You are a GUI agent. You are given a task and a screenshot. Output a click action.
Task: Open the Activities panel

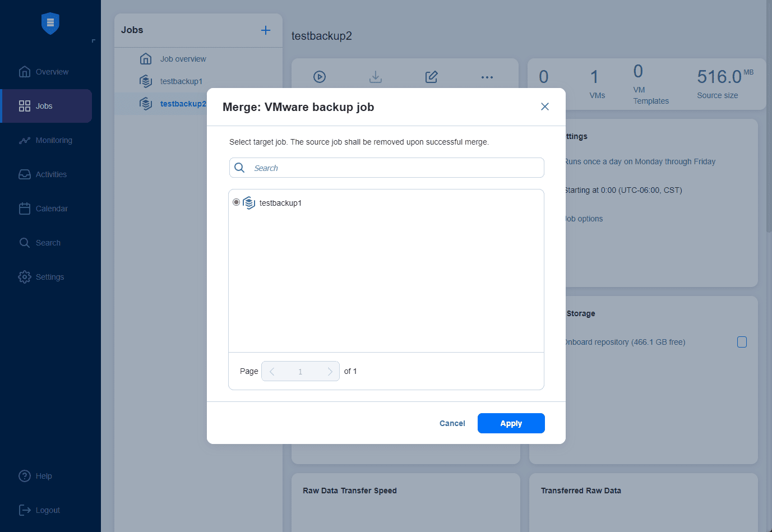point(50,174)
